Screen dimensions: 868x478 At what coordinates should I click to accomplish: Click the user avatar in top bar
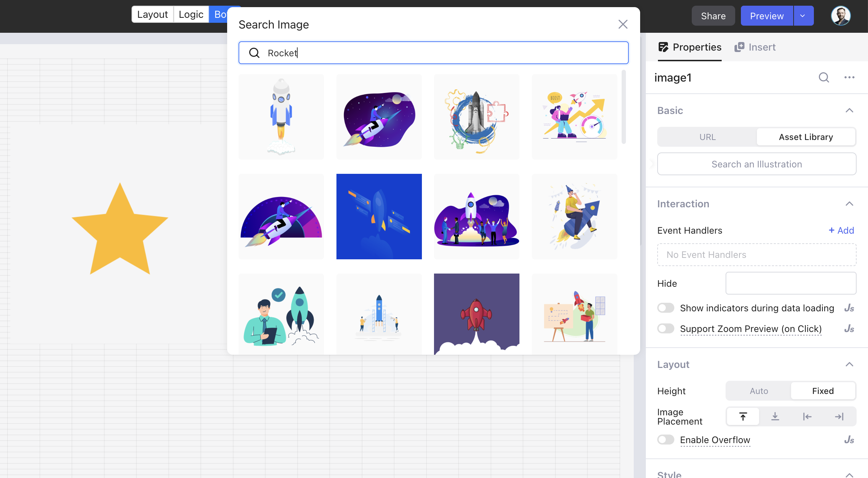pyautogui.click(x=841, y=16)
